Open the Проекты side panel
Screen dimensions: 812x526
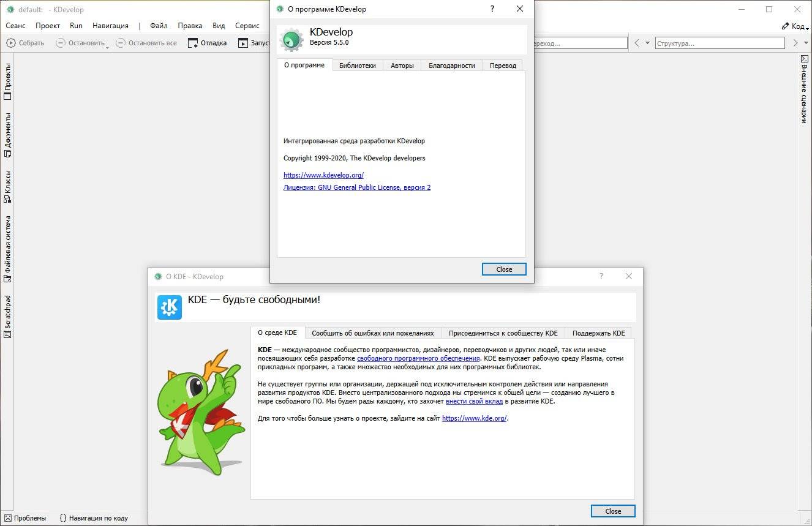7,81
